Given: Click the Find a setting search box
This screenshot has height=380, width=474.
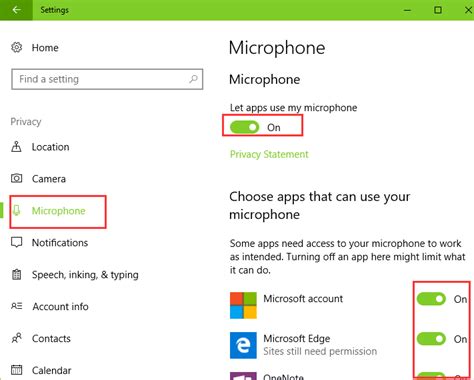Looking at the screenshot, I should 107,79.
